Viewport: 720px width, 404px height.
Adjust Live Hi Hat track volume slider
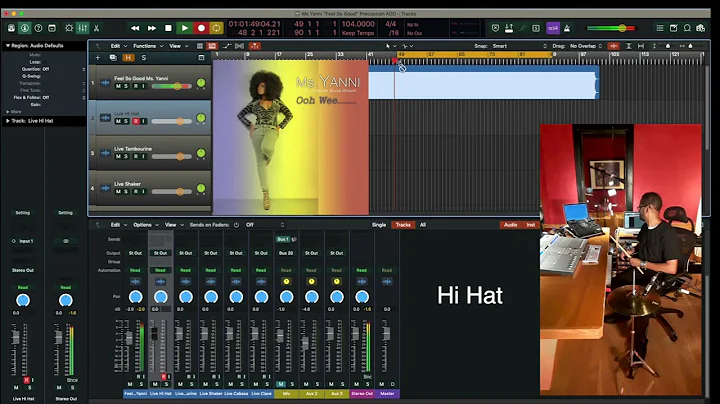[172, 121]
